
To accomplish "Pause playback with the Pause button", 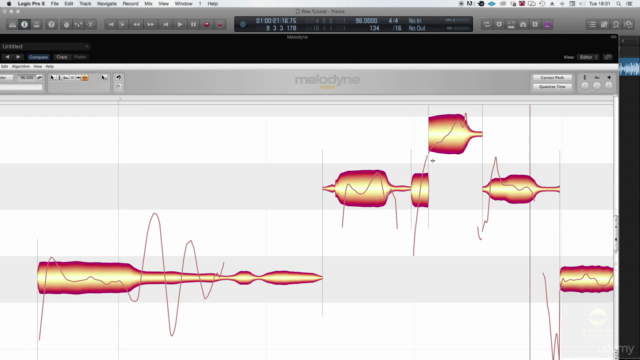I will point(193,24).
